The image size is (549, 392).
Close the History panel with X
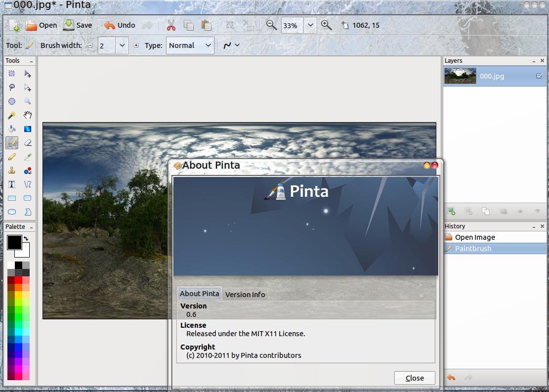(x=543, y=226)
